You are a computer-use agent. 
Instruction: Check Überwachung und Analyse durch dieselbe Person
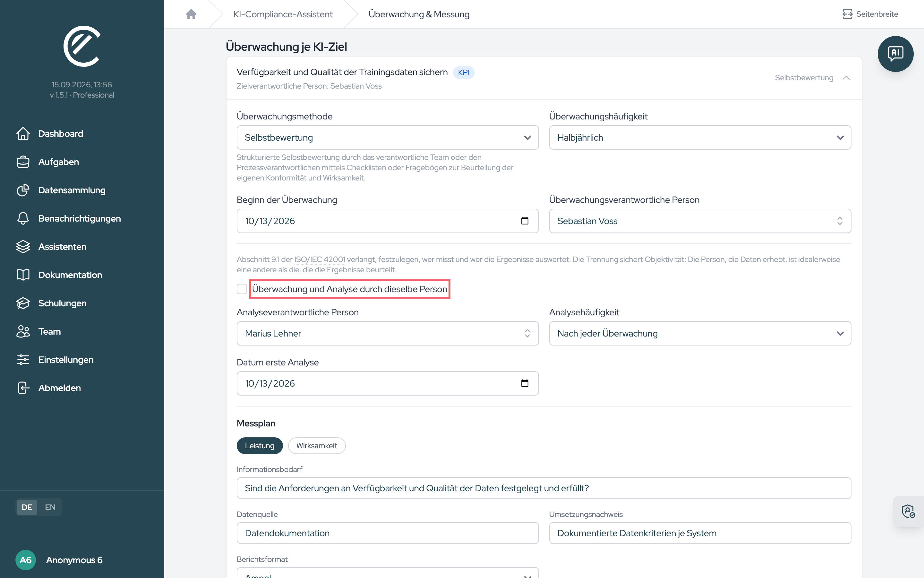pos(242,289)
